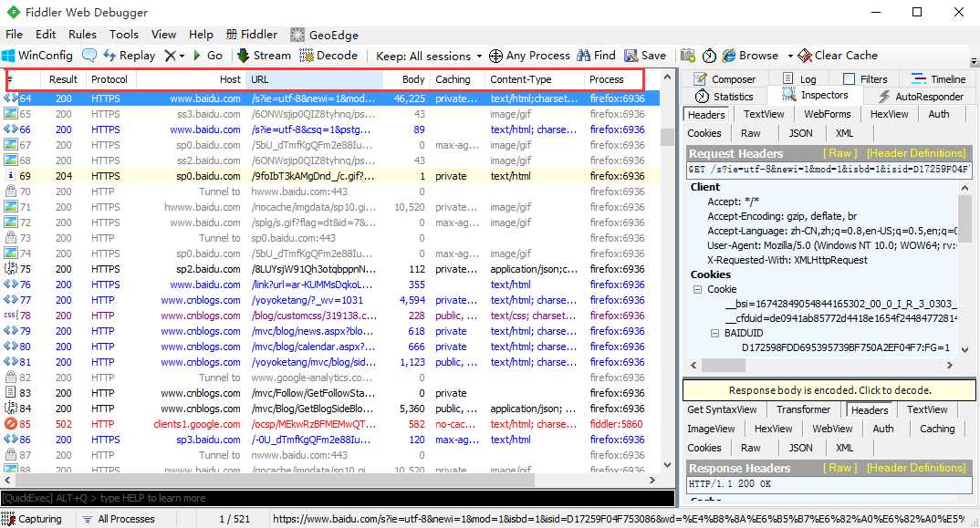The width and height of the screenshot is (980, 528).
Task: Click the comment speech bubble icon
Action: coord(89,56)
